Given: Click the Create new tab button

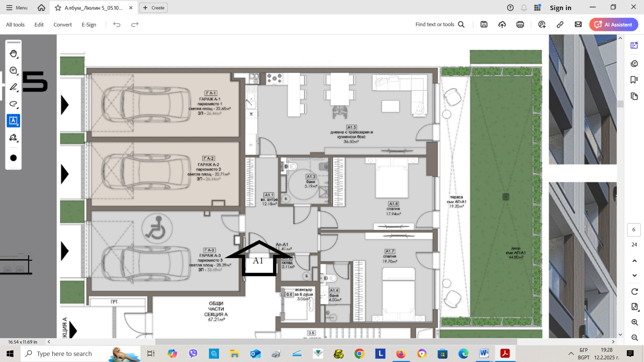Looking at the screenshot, I should tap(153, 8).
